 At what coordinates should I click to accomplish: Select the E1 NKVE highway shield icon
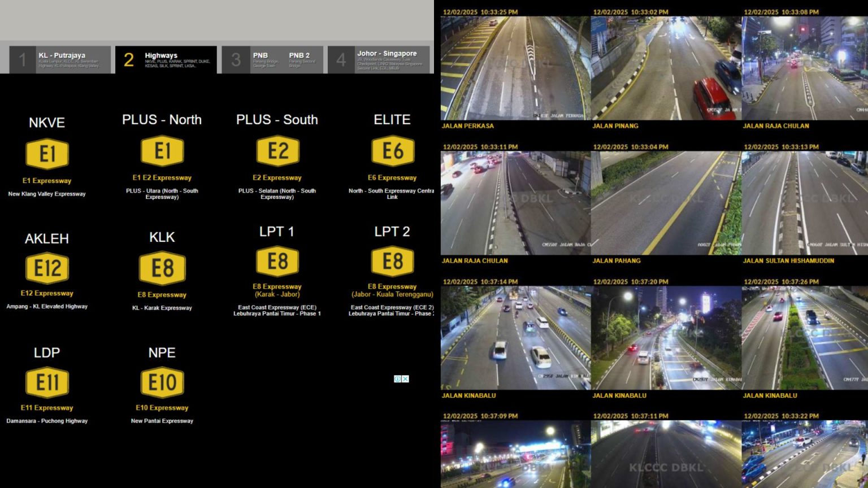coord(47,154)
